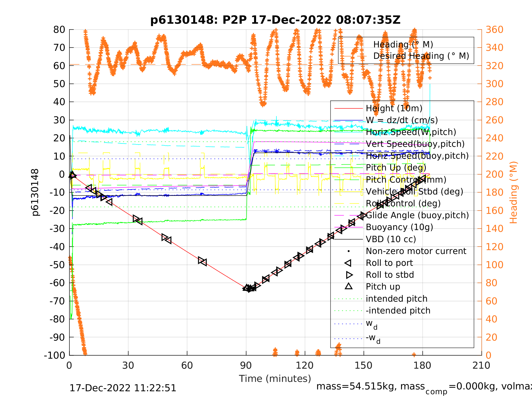
Task: Click the 180 tick on the time axis
Action: [x=422, y=366]
